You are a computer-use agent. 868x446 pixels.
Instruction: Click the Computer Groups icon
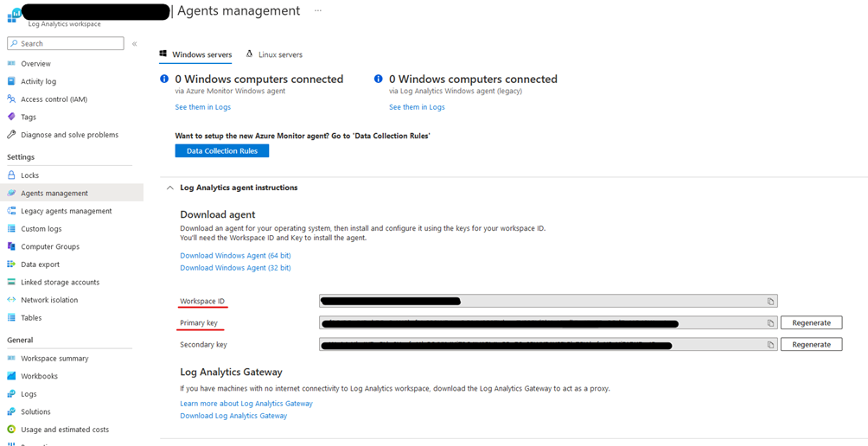coord(11,246)
